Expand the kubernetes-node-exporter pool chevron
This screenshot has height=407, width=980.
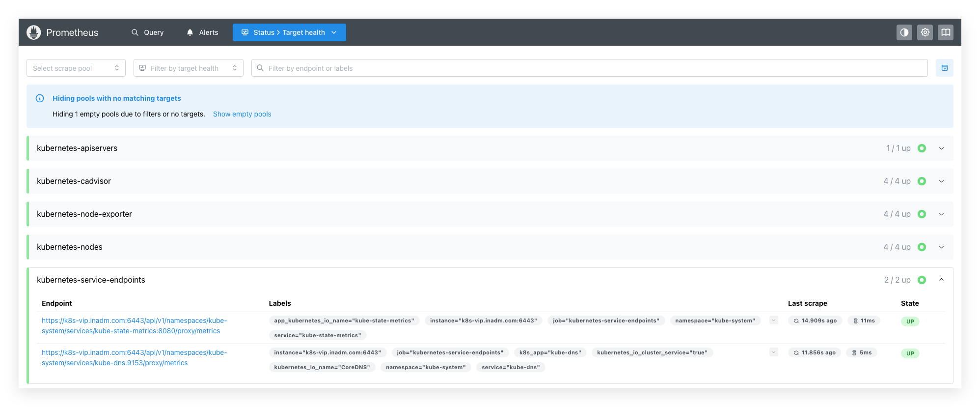tap(942, 214)
